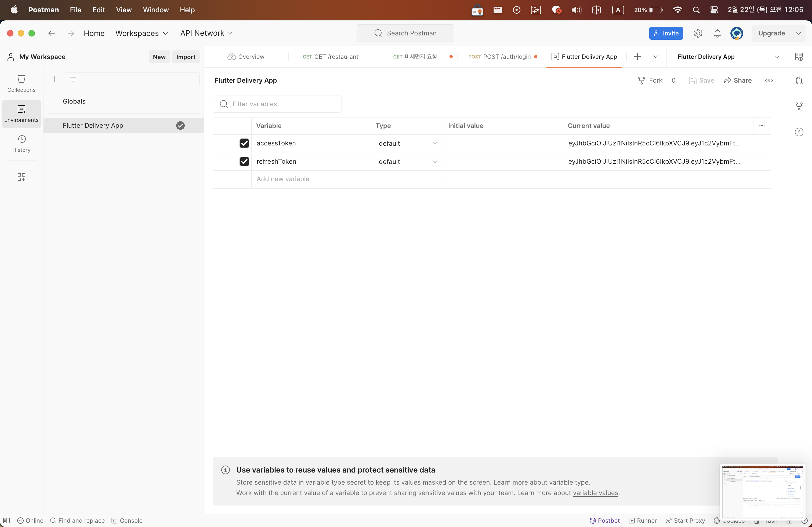Open the Collections sidebar panel
This screenshot has width=812, height=527.
(21, 83)
